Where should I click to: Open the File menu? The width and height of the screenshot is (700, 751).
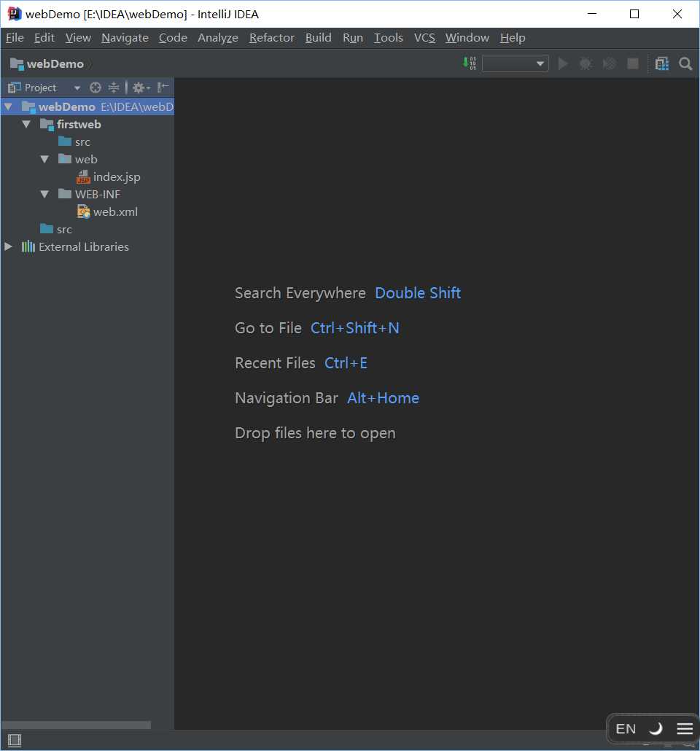[15, 38]
